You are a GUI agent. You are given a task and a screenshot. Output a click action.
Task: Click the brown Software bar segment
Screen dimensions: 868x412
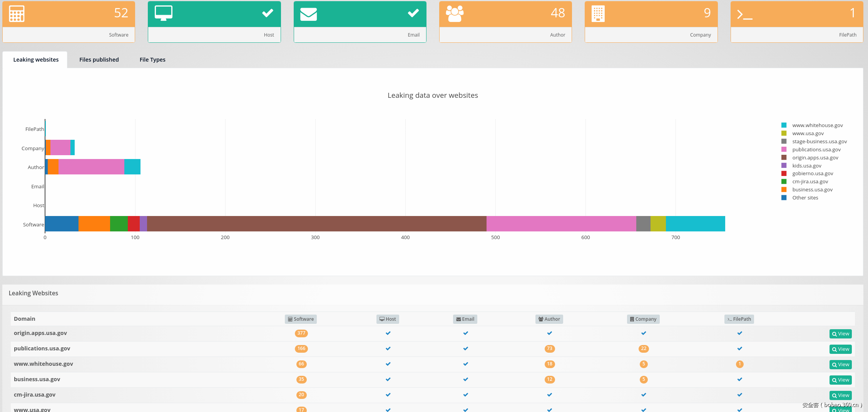pyautogui.click(x=316, y=224)
